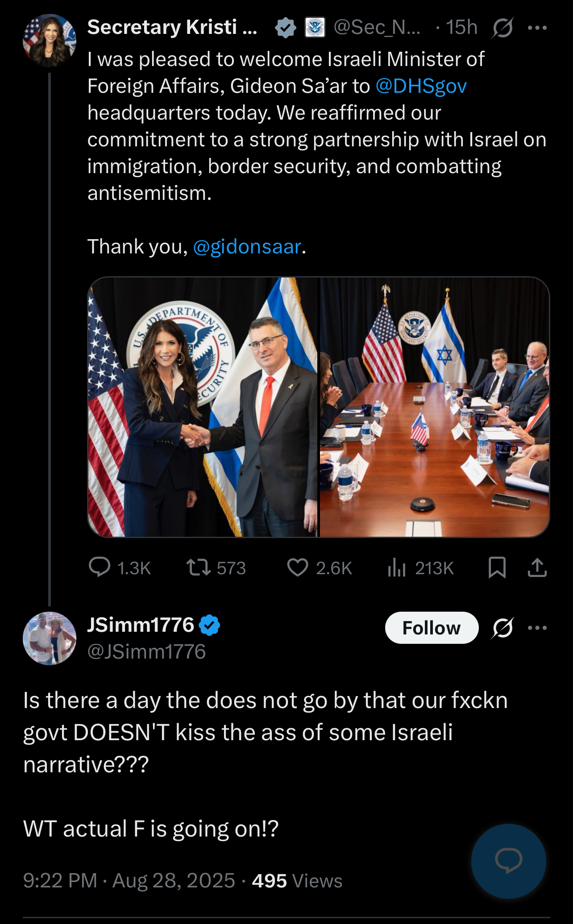This screenshot has width=573, height=924.
Task: Open more options for JSimm1776's post
Action: (x=537, y=628)
